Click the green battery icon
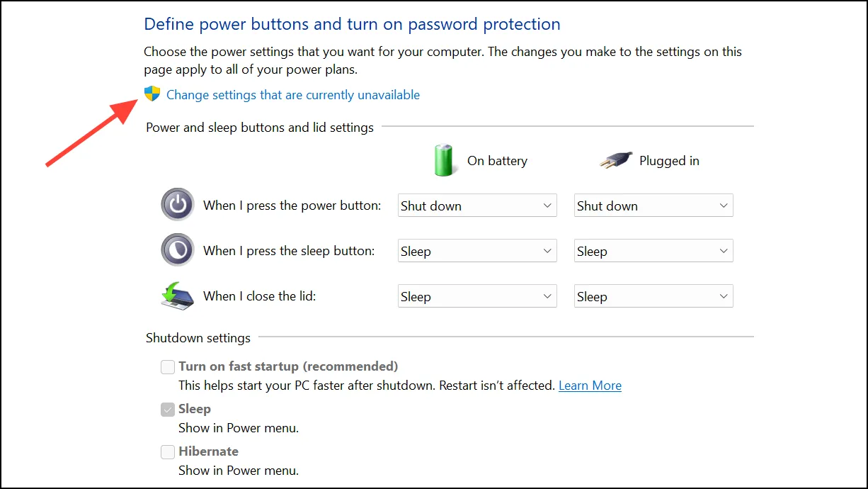This screenshot has width=868, height=489. click(x=445, y=159)
